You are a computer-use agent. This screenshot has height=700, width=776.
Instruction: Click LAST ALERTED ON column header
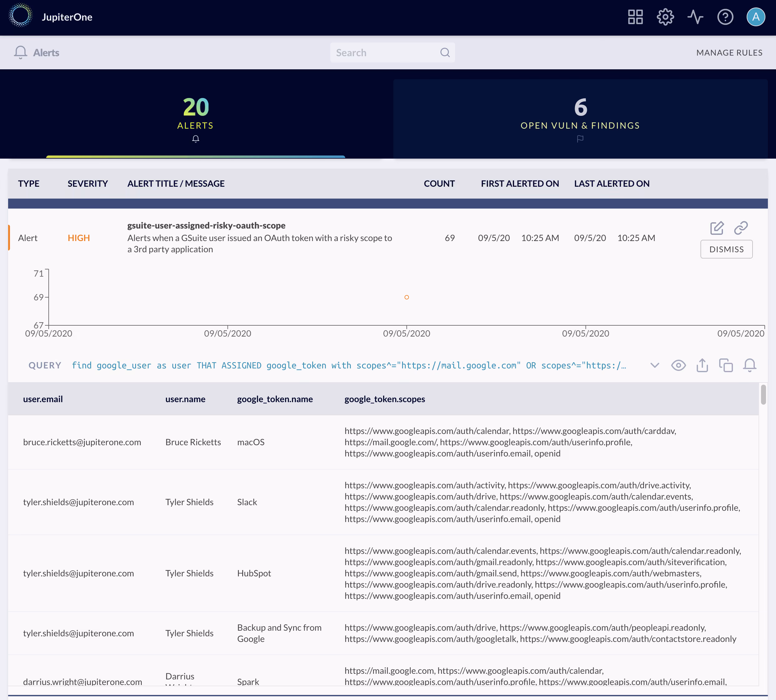[x=612, y=184]
